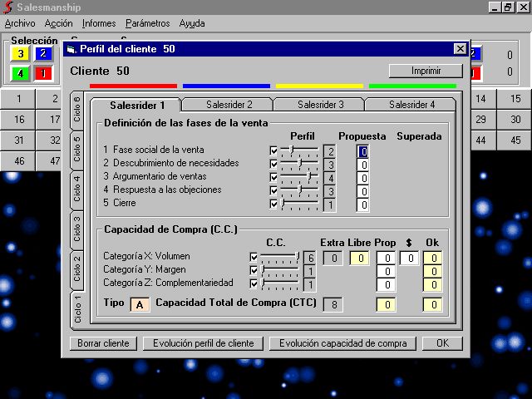Open the Ciclo 4 vertical tab
Screen dimensions: 532x399
(x=77, y=189)
